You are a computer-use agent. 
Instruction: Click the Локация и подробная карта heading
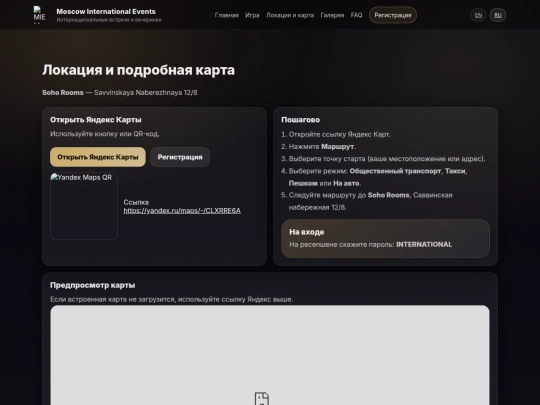pyautogui.click(x=138, y=70)
